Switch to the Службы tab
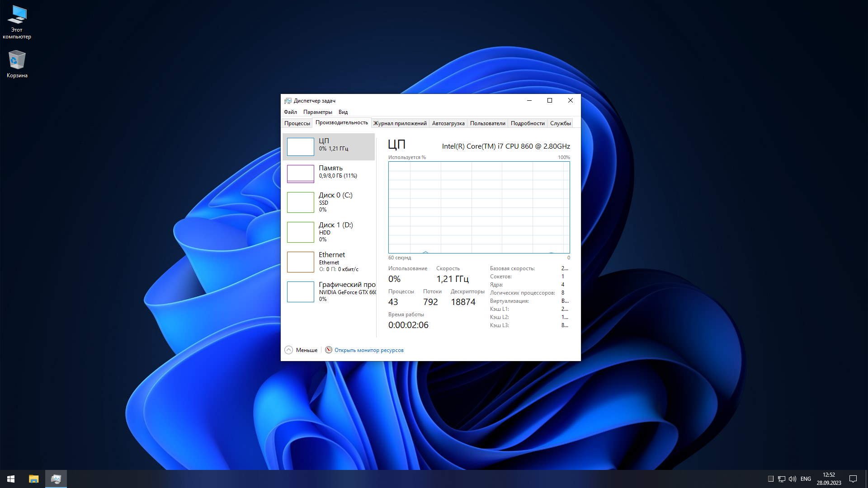Viewport: 868px width, 488px height. [560, 123]
